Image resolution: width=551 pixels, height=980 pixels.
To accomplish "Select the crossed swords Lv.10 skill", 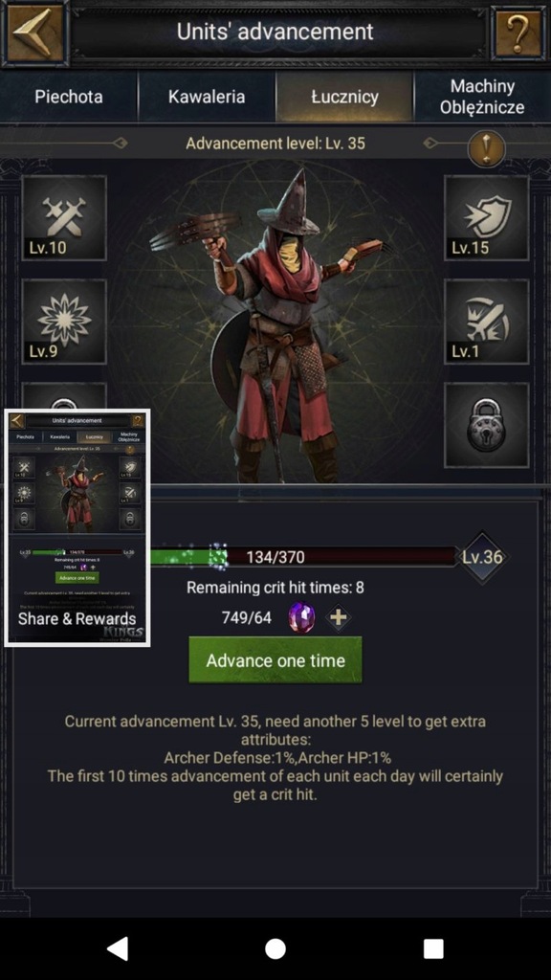I will click(64, 217).
